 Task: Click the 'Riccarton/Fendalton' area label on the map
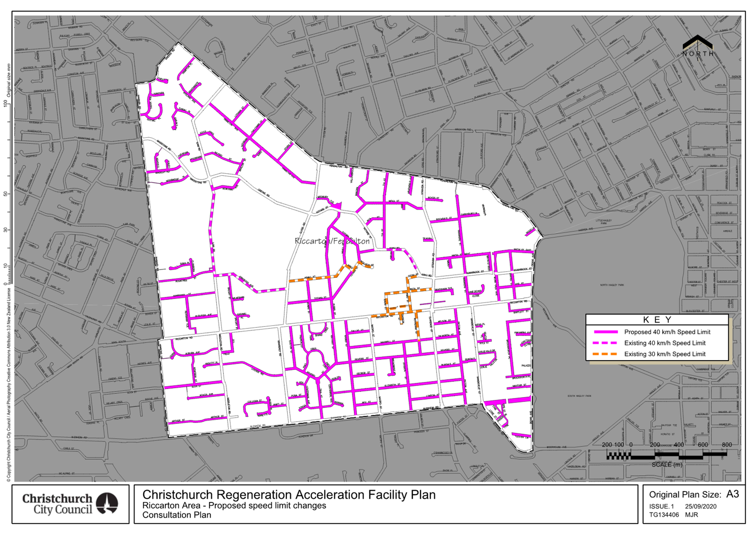(x=332, y=241)
